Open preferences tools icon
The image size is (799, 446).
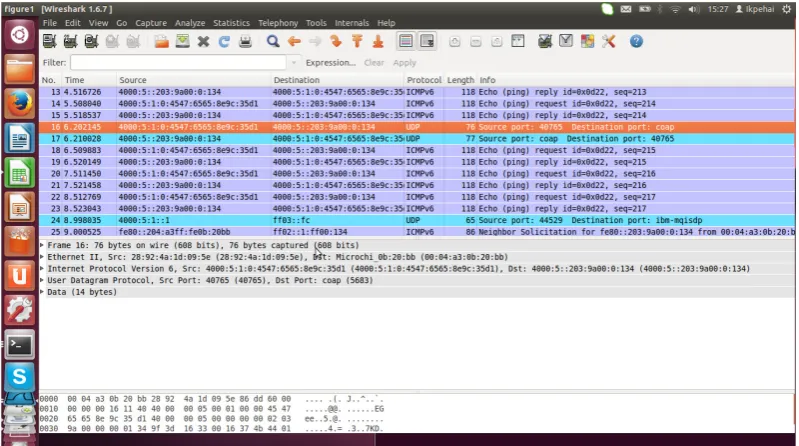[x=608, y=41]
